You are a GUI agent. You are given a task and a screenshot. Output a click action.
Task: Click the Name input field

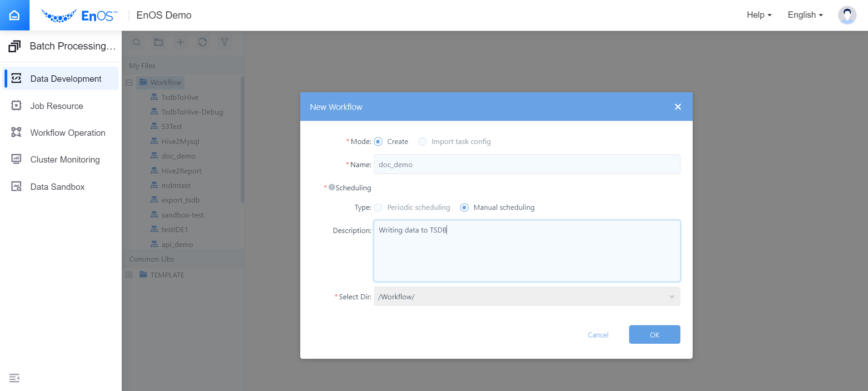527,164
